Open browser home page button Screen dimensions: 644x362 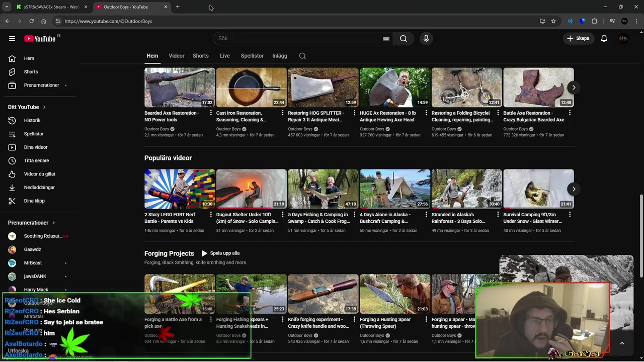(44, 21)
